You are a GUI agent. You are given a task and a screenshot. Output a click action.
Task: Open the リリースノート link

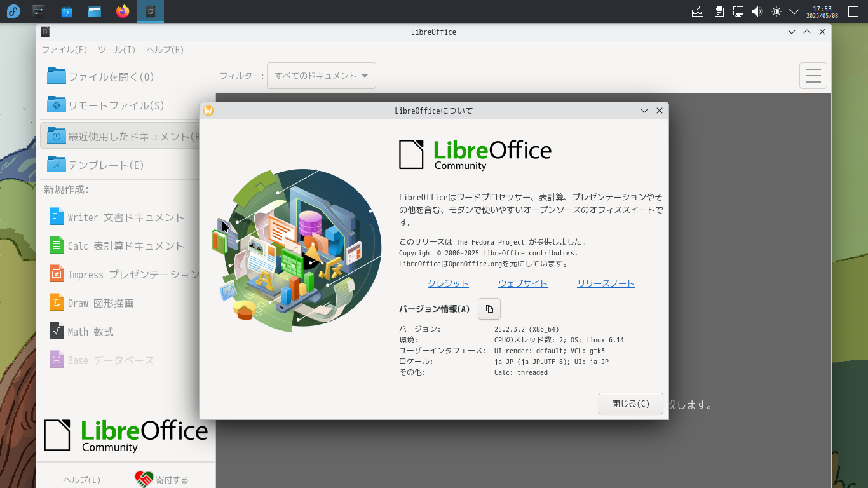click(606, 284)
